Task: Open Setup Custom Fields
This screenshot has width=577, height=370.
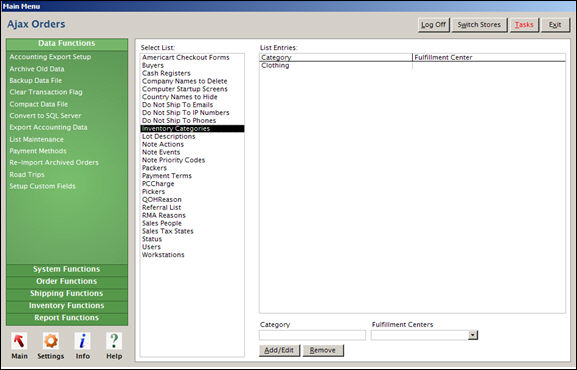Action: (42, 186)
